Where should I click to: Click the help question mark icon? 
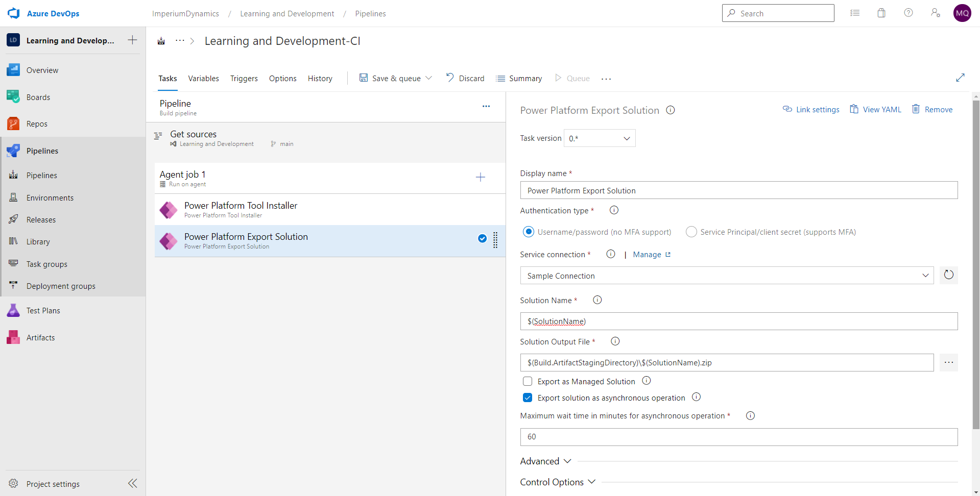click(x=909, y=13)
